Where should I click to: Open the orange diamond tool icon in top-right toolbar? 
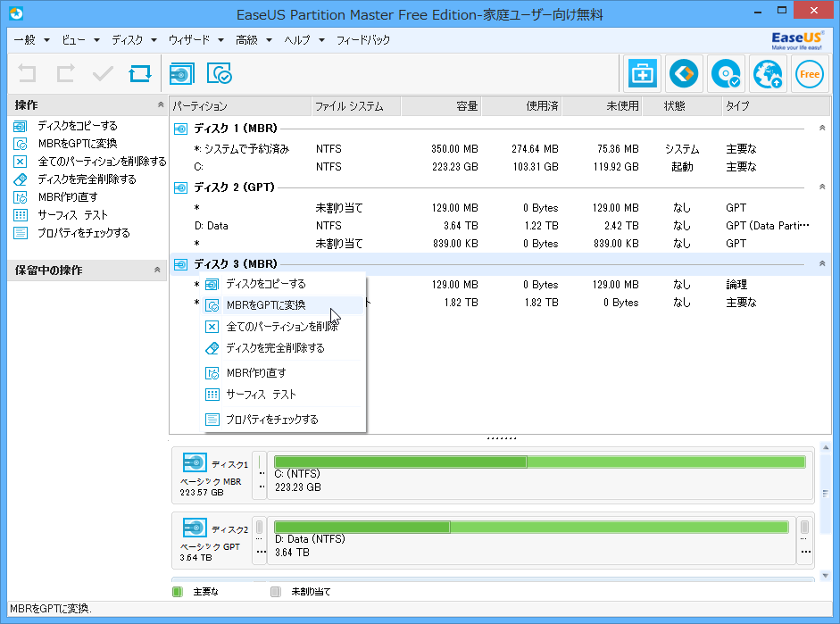coord(684,74)
